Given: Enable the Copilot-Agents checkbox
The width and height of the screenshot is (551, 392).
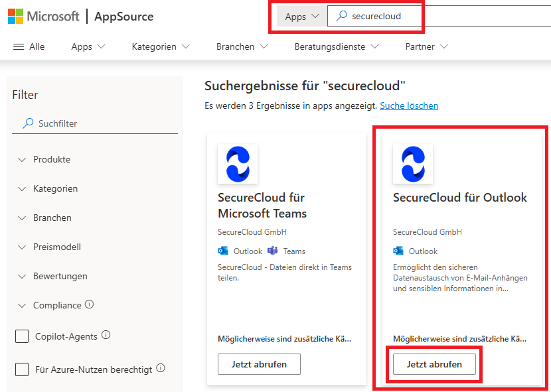Looking at the screenshot, I should point(22,336).
